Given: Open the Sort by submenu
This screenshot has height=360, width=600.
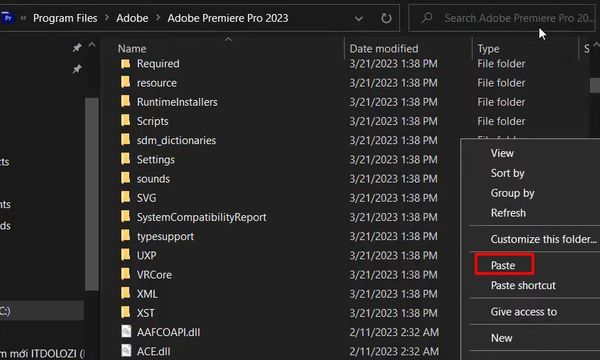Looking at the screenshot, I should click(x=507, y=173).
